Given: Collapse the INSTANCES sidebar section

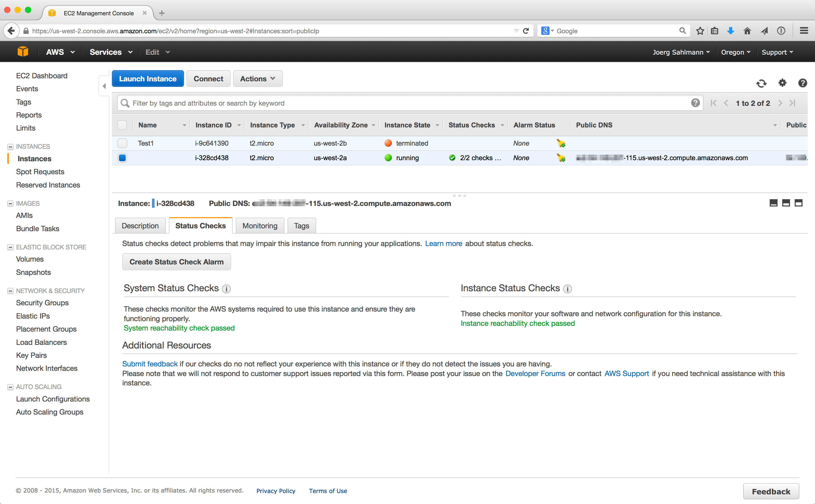Looking at the screenshot, I should pyautogui.click(x=10, y=147).
